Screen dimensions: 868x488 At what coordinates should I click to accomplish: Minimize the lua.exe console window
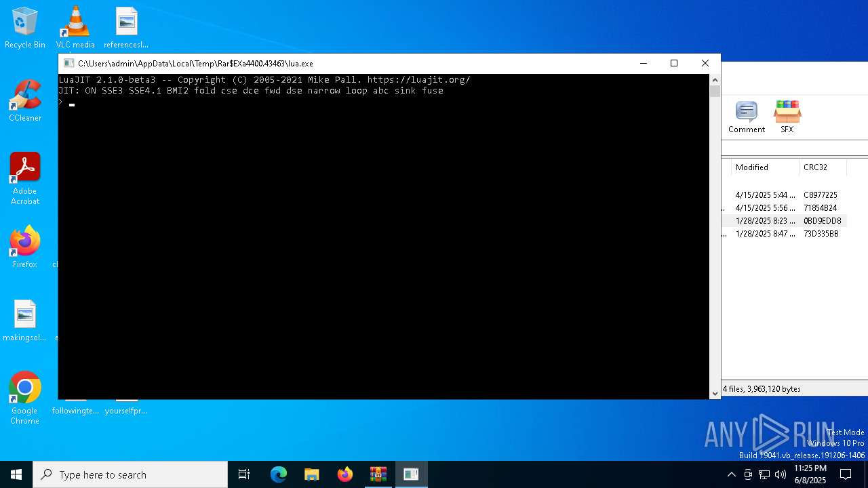click(644, 63)
